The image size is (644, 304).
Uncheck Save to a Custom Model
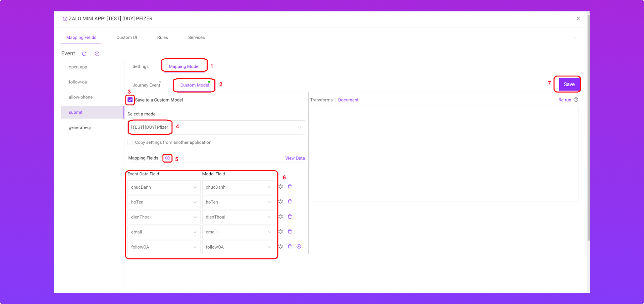click(x=130, y=100)
